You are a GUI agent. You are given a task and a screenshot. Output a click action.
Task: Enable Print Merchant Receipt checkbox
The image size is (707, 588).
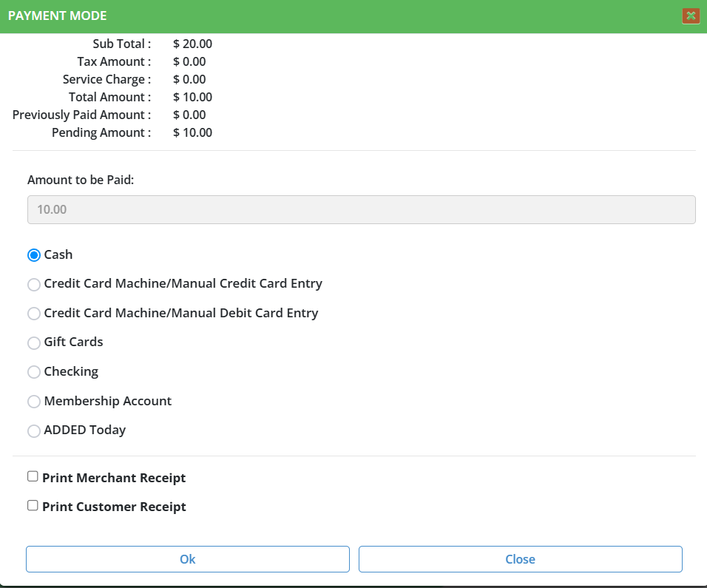33,477
